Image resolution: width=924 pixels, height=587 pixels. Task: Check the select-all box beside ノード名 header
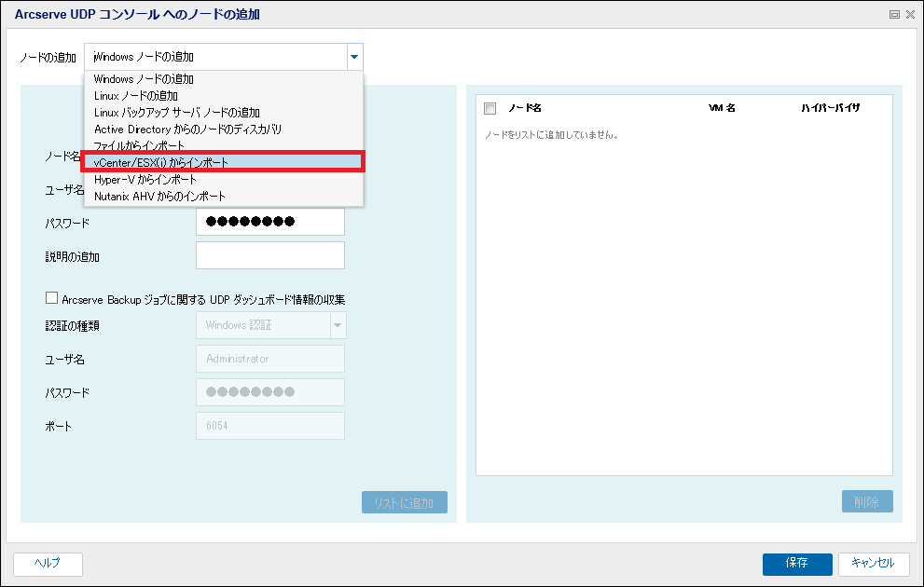(x=490, y=108)
